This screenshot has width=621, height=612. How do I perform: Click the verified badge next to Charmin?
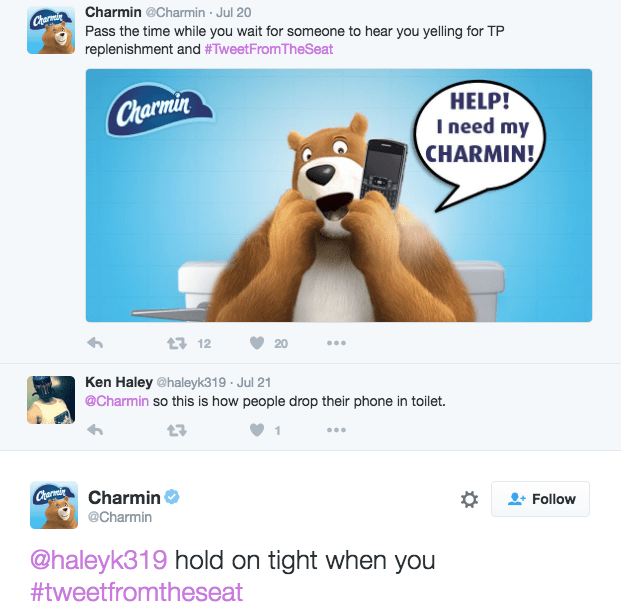click(x=172, y=497)
